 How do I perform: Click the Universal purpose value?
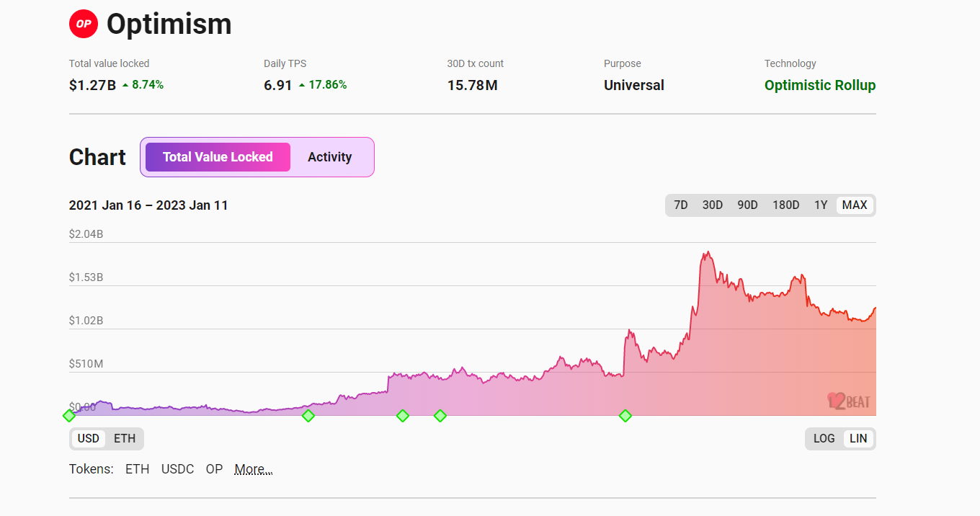click(x=634, y=85)
